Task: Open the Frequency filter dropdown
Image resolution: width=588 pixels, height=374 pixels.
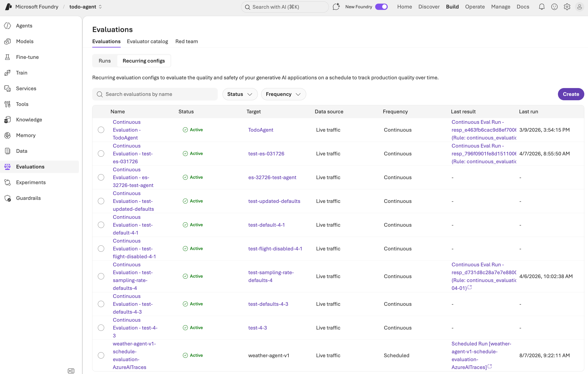Action: click(283, 94)
